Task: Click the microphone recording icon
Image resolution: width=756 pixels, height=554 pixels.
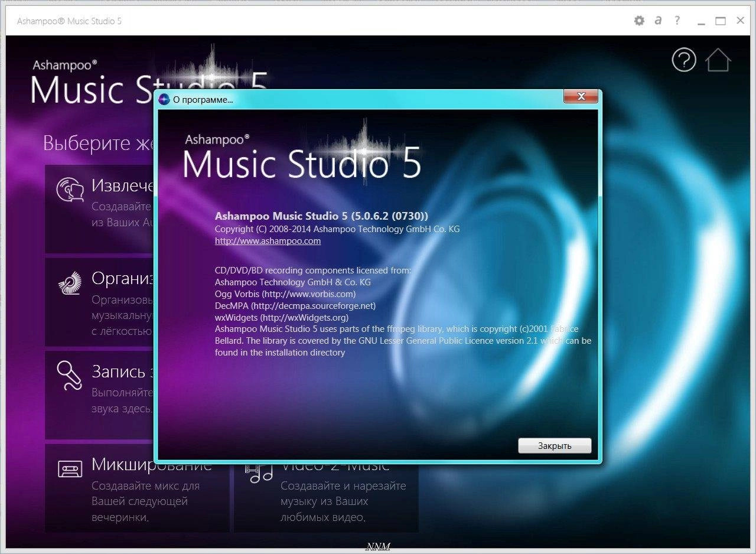Action: click(70, 376)
